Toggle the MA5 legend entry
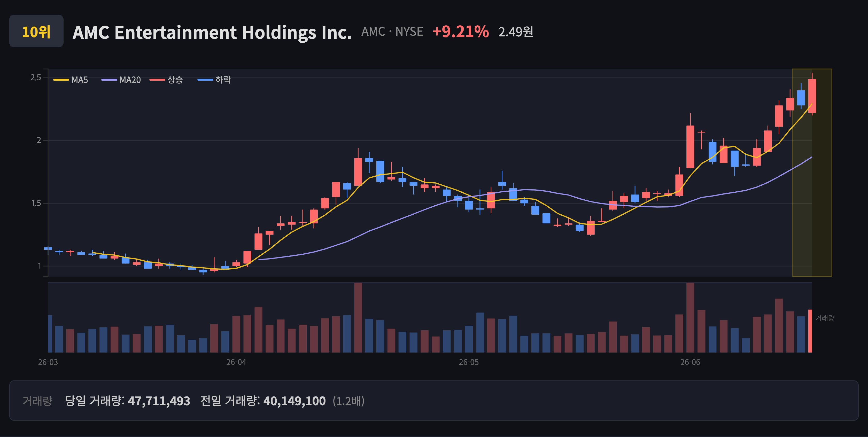Viewport: 868px width, 437px height. point(71,80)
